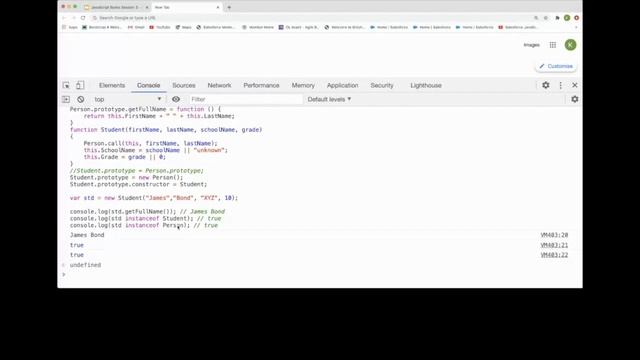Open DevTools settings gear
The width and height of the screenshot is (640, 360).
(x=546, y=85)
